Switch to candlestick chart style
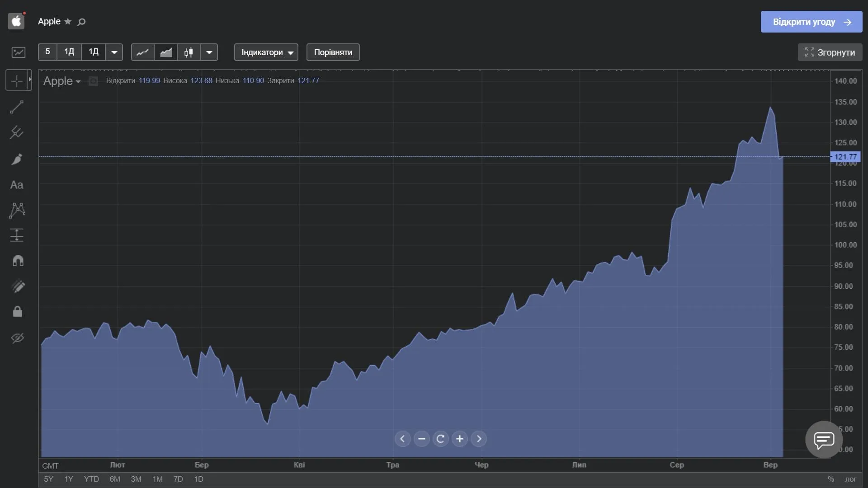868x488 pixels. point(189,52)
